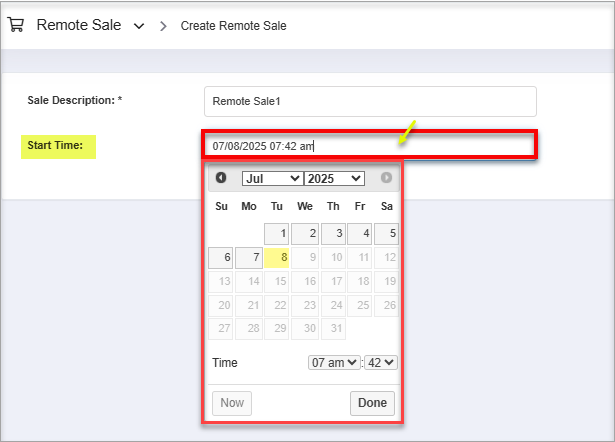Select July 8 in the calendar
Screen dimensions: 615x442
[277, 258]
